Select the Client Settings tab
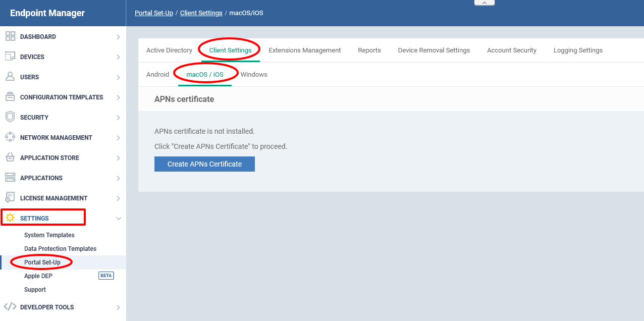 point(230,50)
